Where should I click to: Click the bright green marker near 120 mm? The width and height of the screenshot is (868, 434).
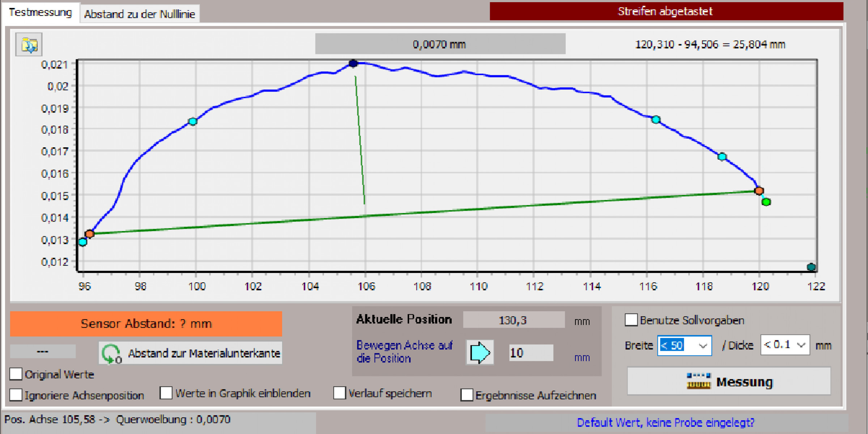tap(766, 202)
